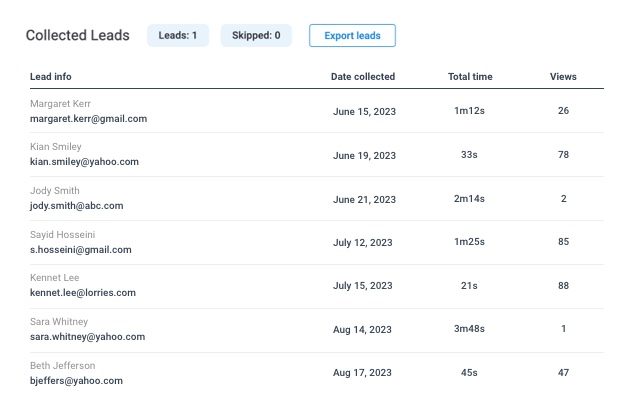Open Kennet Lee's lead entry

click(53, 277)
